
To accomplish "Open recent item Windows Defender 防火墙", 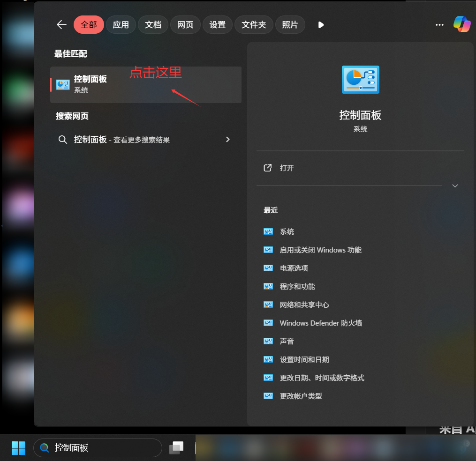I will point(321,323).
